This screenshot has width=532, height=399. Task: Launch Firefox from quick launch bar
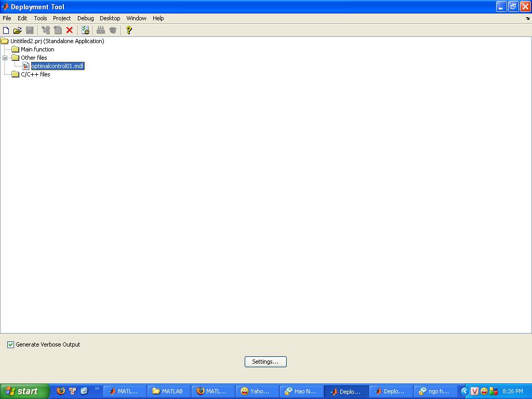[61, 391]
